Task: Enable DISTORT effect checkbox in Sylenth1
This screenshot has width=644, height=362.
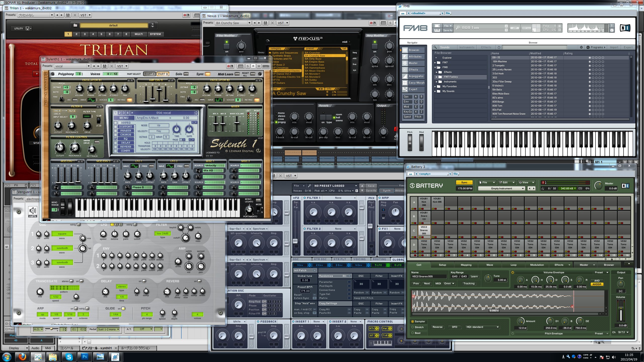Action: tap(115, 127)
